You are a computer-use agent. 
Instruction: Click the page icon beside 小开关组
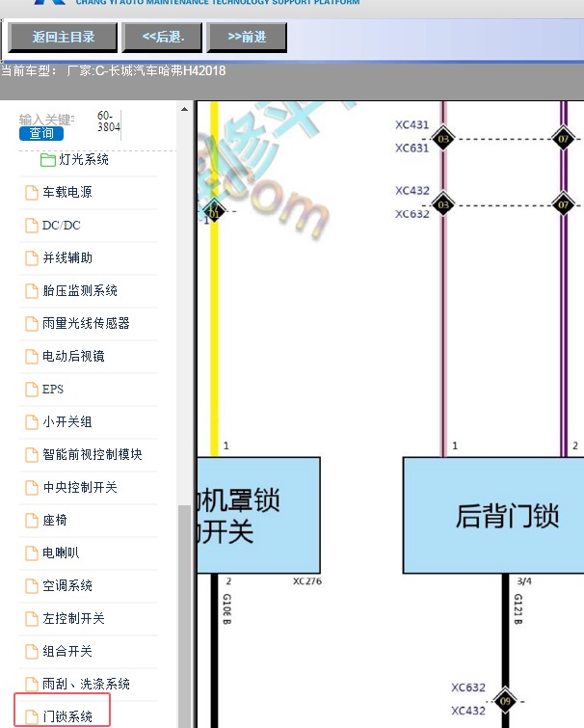(x=32, y=422)
